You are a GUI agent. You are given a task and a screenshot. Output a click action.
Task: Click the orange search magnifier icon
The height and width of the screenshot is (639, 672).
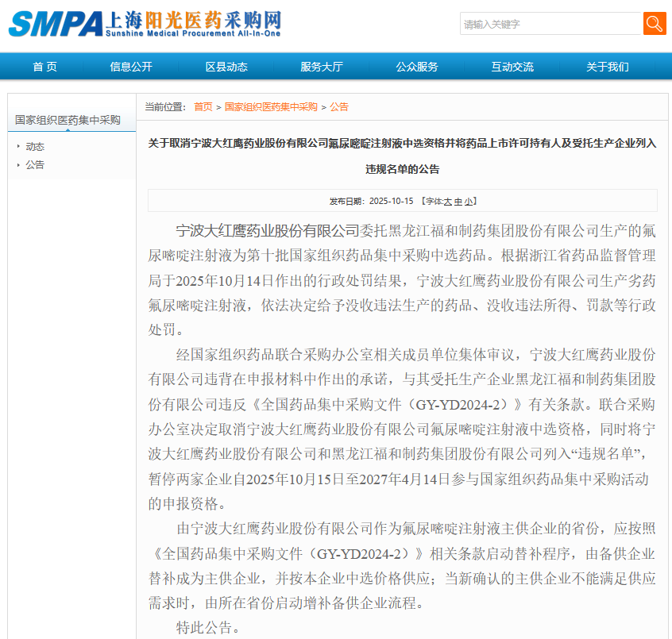coord(655,24)
